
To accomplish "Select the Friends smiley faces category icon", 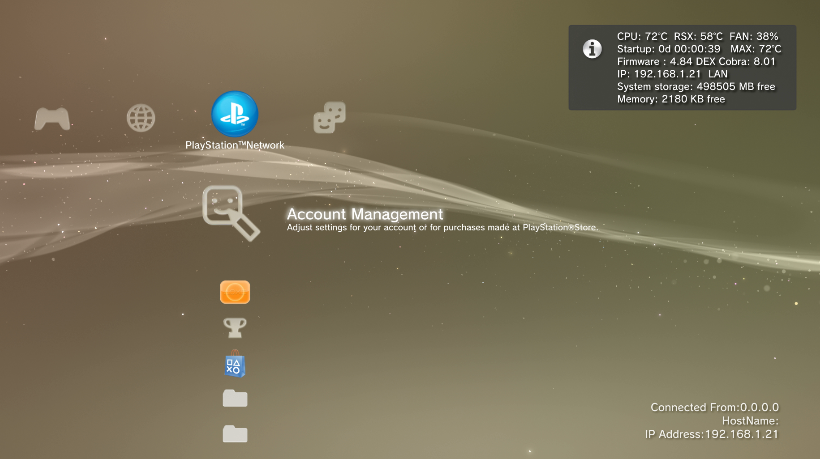I will click(x=329, y=118).
